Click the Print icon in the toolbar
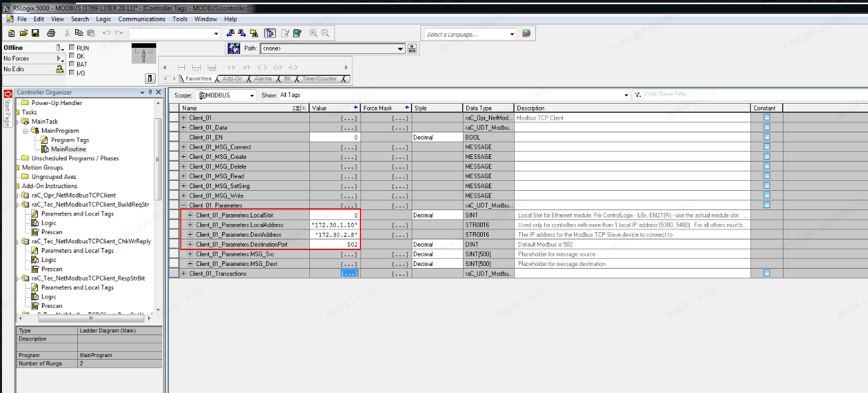Screen dimensions: 868x393 click(x=51, y=33)
